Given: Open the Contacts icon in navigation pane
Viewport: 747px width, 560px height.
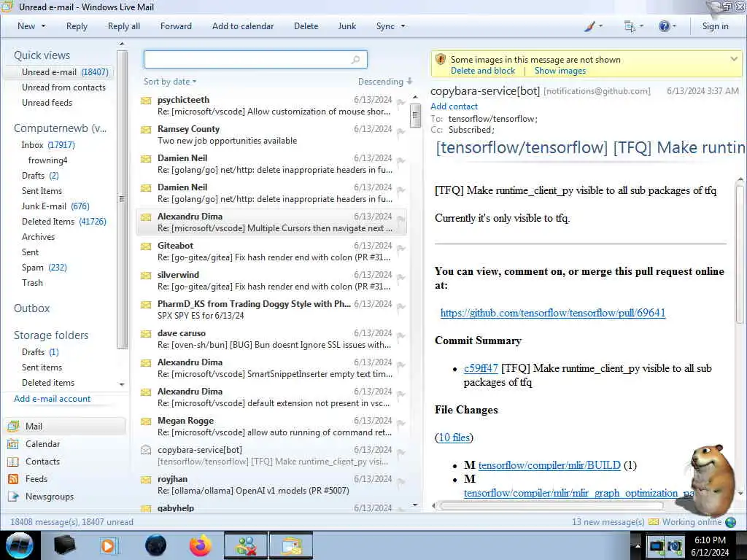Looking at the screenshot, I should point(13,462).
